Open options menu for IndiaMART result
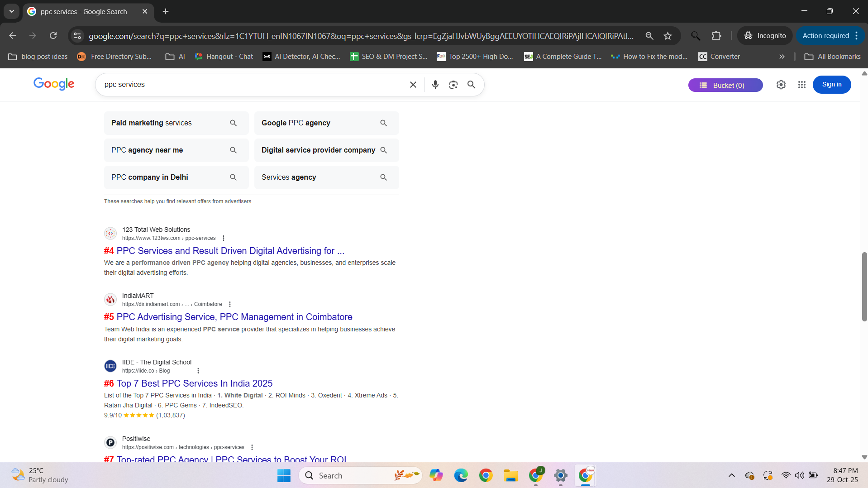The height and width of the screenshot is (488, 868). (x=230, y=304)
